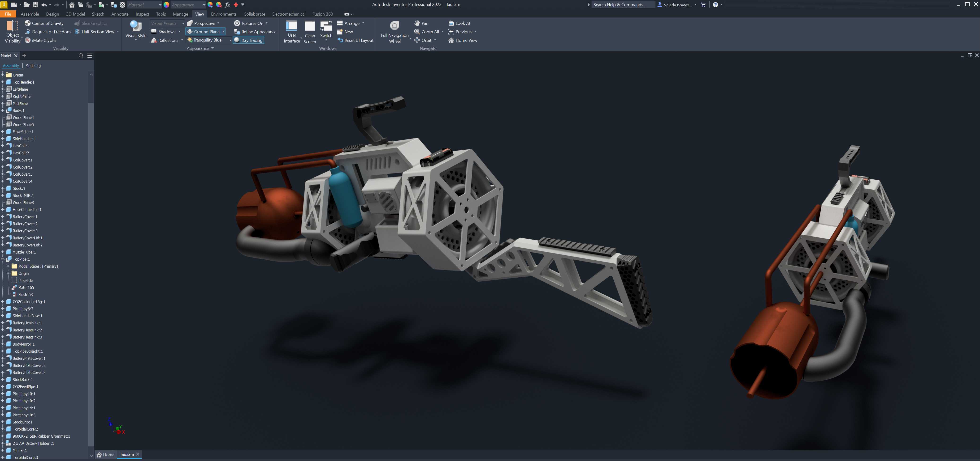Screen dimensions: 980x461
Task: Expand the Body:1 tree node
Action: coord(2,111)
